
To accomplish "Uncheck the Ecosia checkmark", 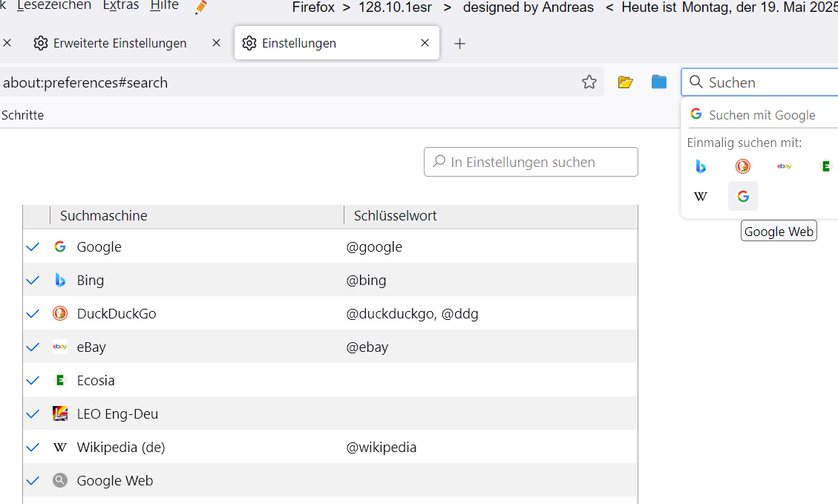I will pyautogui.click(x=33, y=380).
